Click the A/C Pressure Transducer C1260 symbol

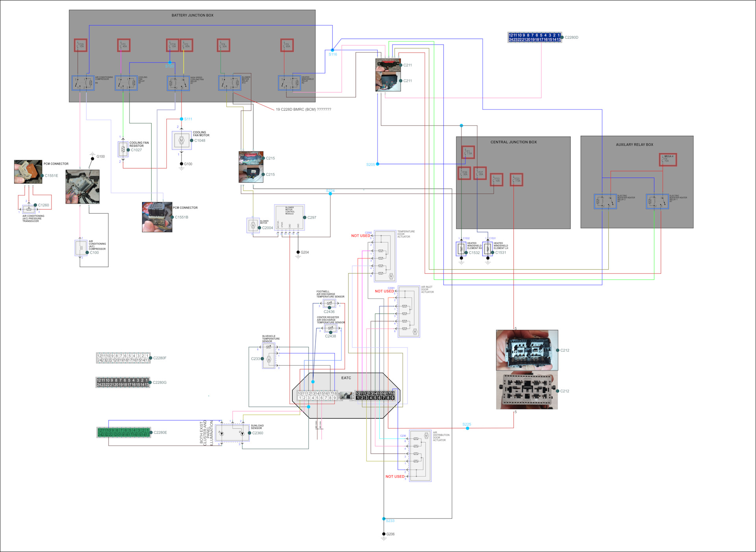[29, 209]
